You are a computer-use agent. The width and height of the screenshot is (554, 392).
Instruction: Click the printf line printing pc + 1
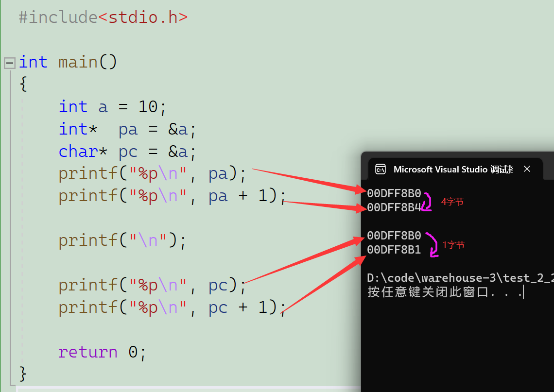172,308
